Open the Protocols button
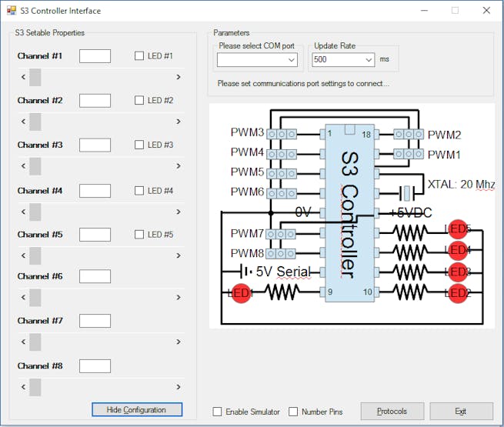The image size is (504, 427). (392, 412)
